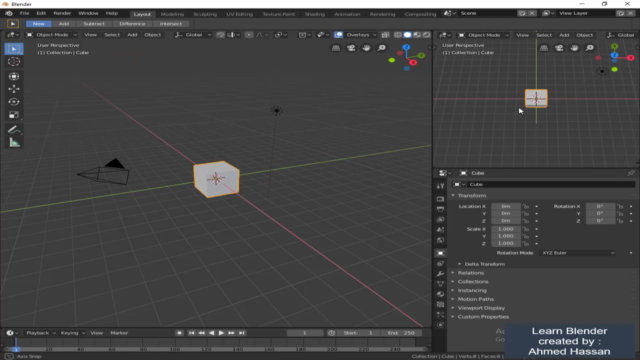Open the File menu
640x360 pixels.
24,13
